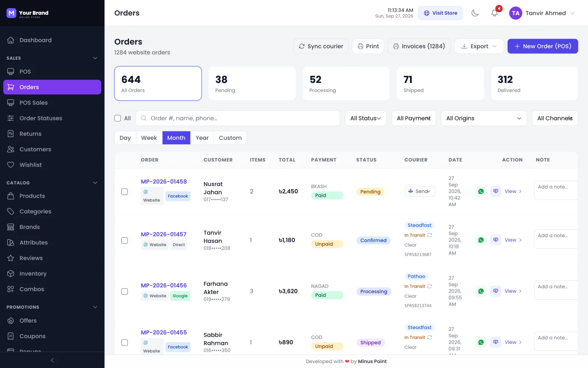Click the order search field

pos(238,118)
